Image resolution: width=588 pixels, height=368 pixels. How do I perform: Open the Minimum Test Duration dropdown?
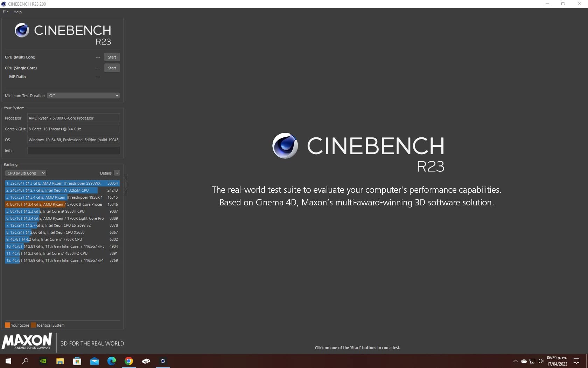click(x=83, y=96)
